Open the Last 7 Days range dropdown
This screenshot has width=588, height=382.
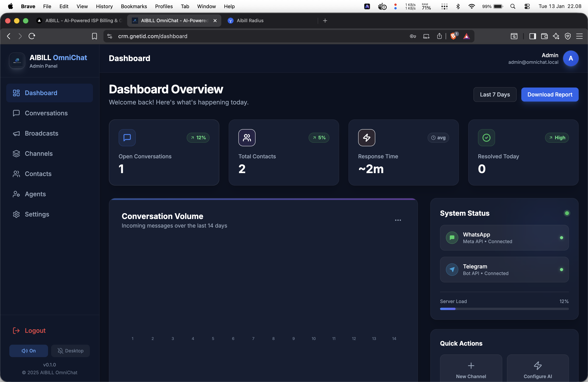point(495,94)
